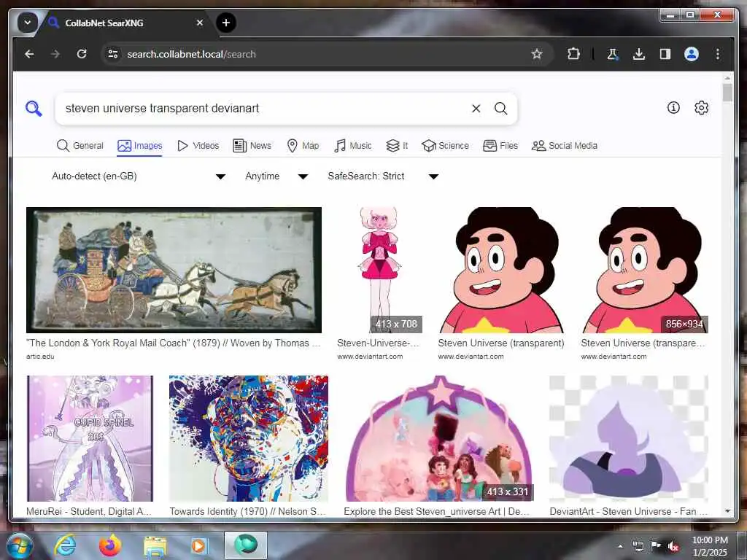Open Pink Diamond 413 x 708 thumbnail
The width and height of the screenshot is (747, 560).
[x=379, y=270]
